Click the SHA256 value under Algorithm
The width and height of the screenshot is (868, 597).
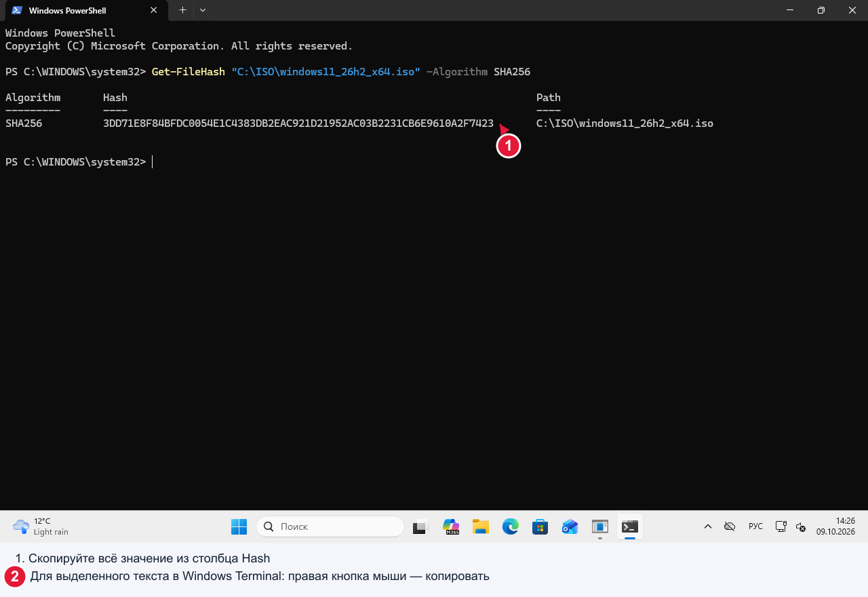click(24, 123)
